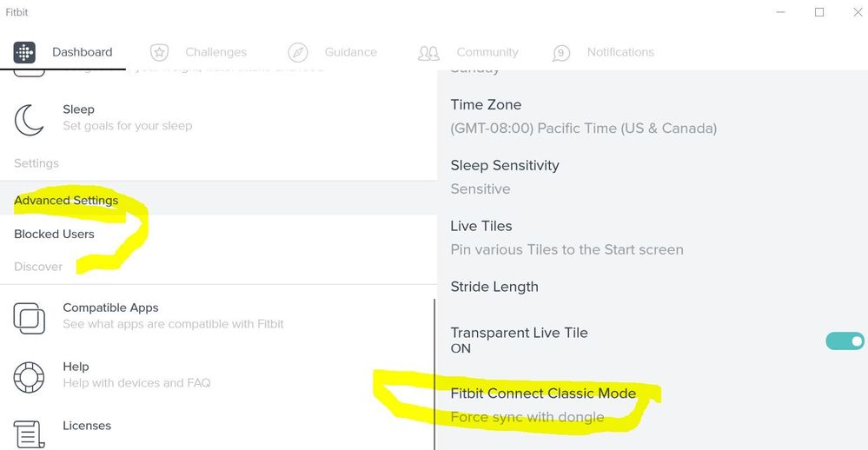Open the Challenges star badge icon

coord(159,53)
